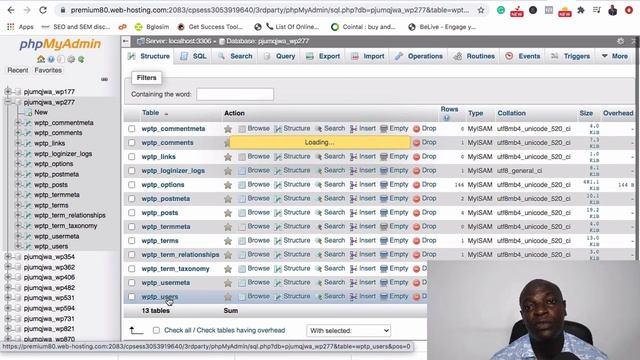The width and height of the screenshot is (640, 360).
Task: Switch to the SQL tab
Action: coord(194,56)
